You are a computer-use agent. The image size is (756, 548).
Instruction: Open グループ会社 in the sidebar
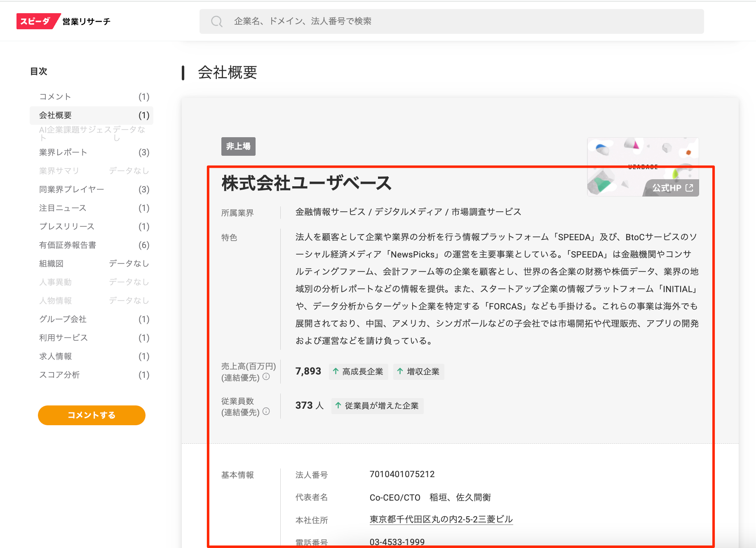click(63, 319)
